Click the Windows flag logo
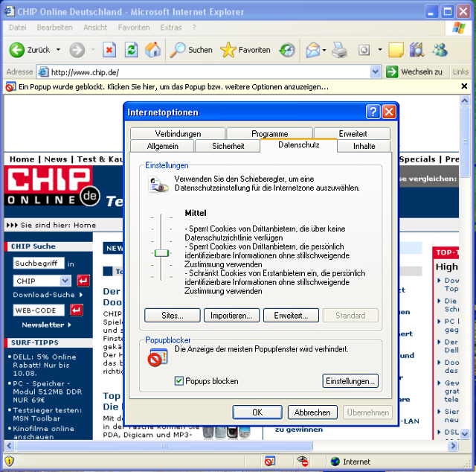The height and width of the screenshot is (472, 476). point(458,28)
